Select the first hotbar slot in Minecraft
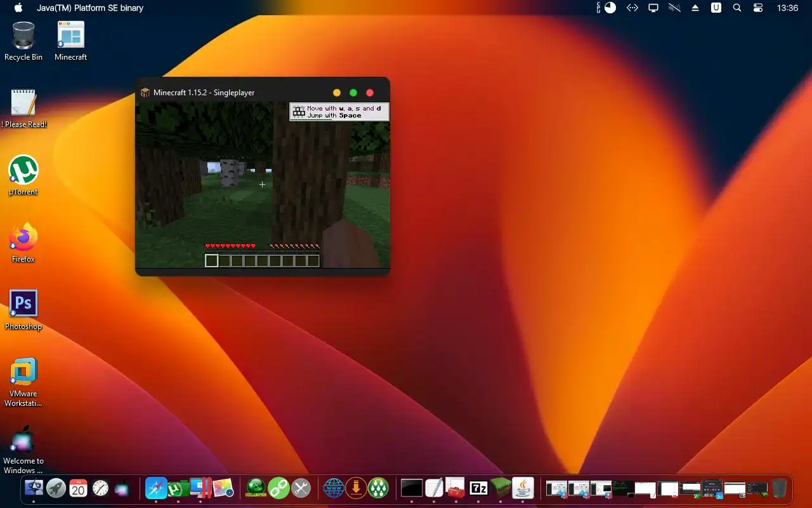Image resolution: width=812 pixels, height=508 pixels. point(212,260)
